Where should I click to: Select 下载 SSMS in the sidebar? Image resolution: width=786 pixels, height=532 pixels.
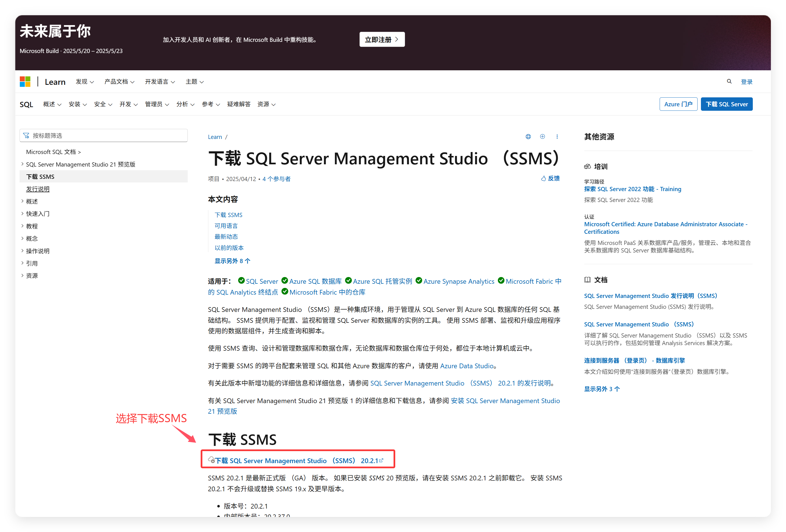pos(103,177)
